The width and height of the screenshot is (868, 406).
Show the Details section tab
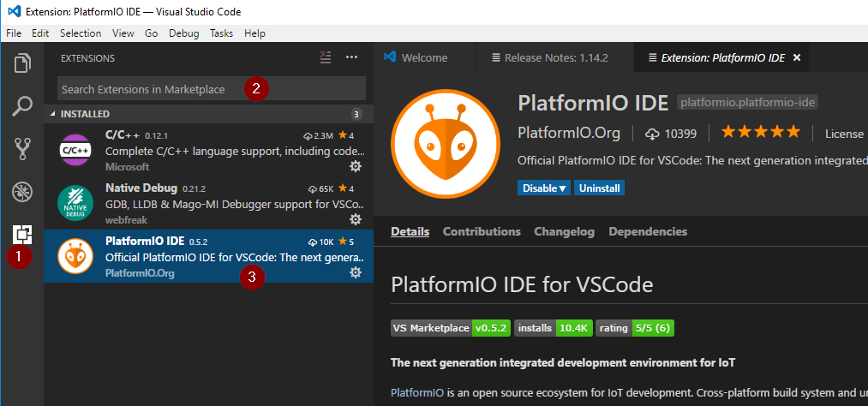[410, 232]
